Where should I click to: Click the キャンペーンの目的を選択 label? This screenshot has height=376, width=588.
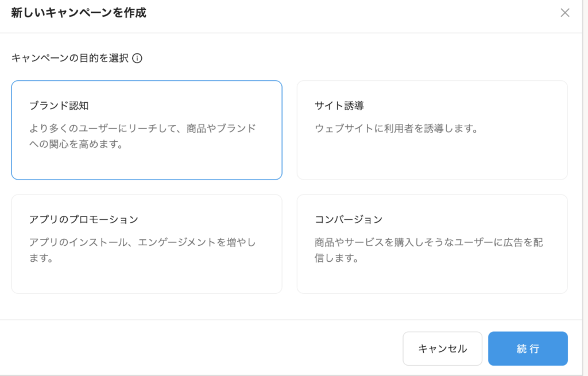click(70, 58)
